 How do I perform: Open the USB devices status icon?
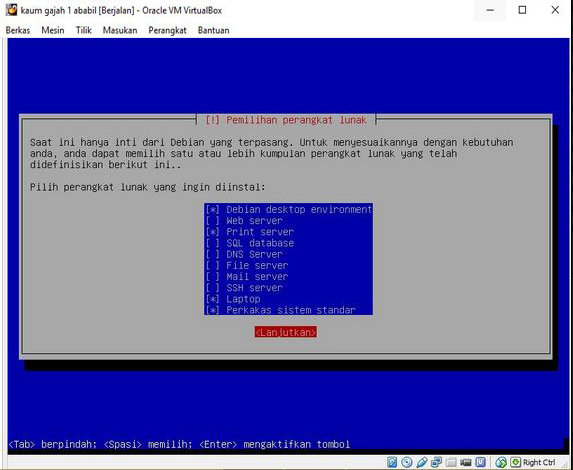[x=422, y=462]
